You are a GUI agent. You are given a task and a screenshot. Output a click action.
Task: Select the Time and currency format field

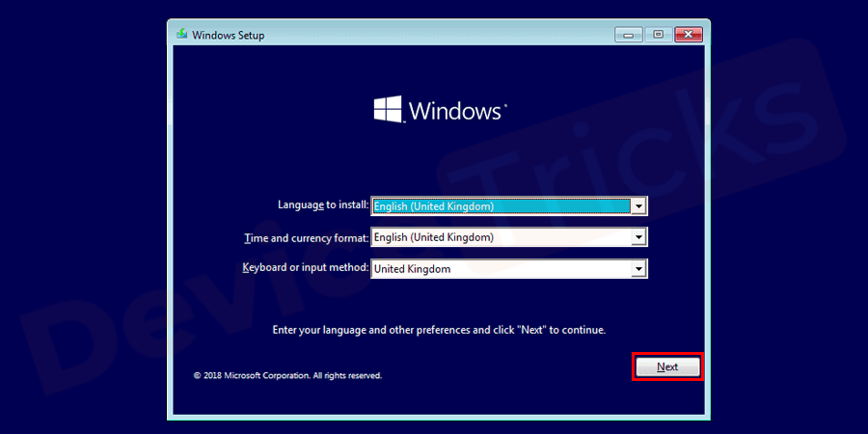(508, 237)
